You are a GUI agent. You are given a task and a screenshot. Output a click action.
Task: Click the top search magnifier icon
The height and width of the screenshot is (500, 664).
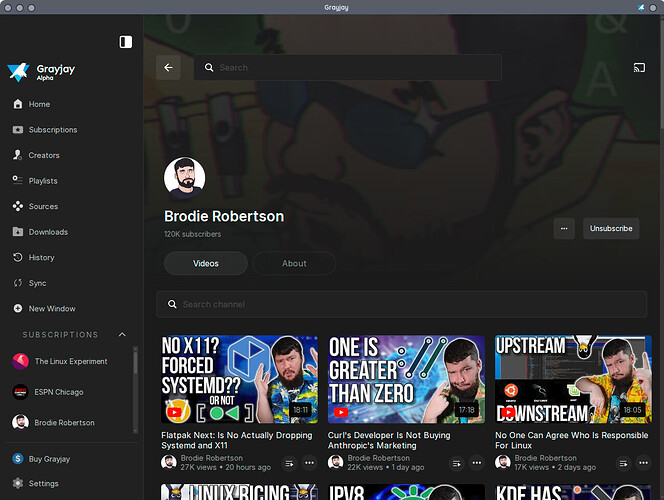[x=209, y=67]
